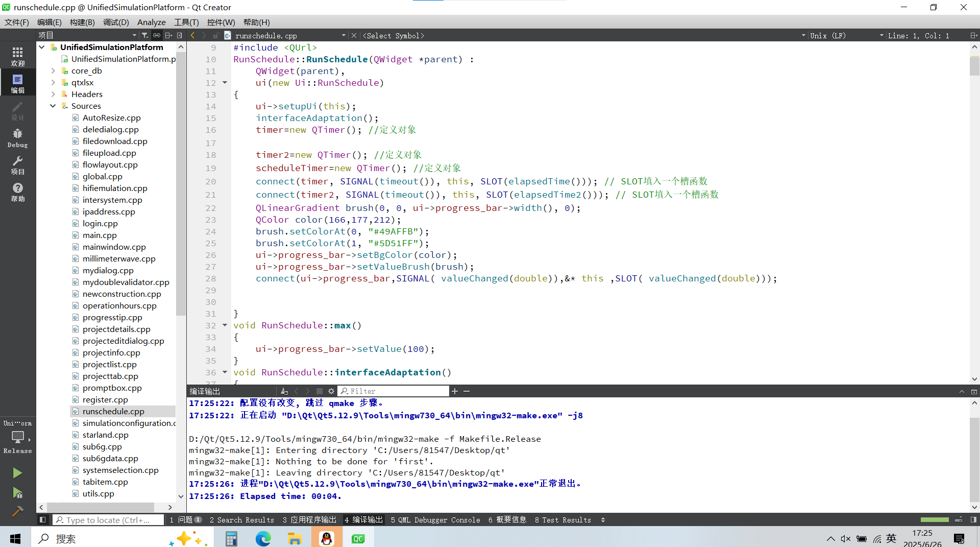Image resolution: width=980 pixels, height=547 pixels.
Task: Close the compile output pane
Action: (x=974, y=391)
